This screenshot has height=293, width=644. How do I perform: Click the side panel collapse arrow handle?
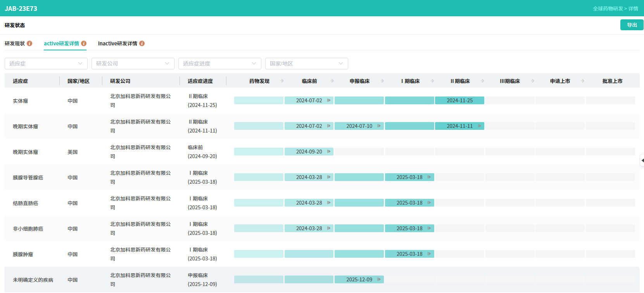pos(642,160)
